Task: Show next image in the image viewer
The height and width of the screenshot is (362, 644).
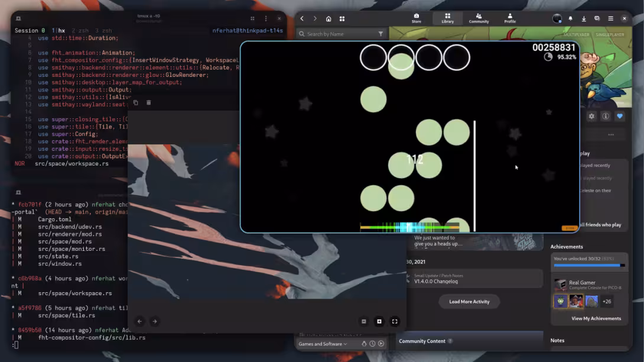Action: [x=155, y=321]
